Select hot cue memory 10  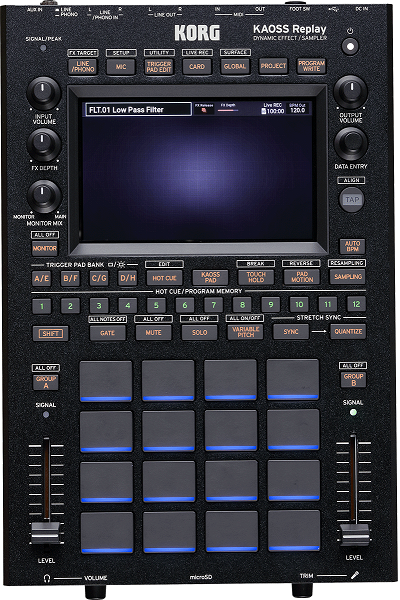pyautogui.click(x=299, y=304)
